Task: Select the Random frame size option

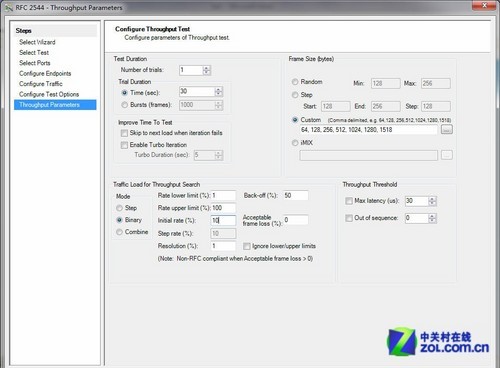Action: [295, 82]
